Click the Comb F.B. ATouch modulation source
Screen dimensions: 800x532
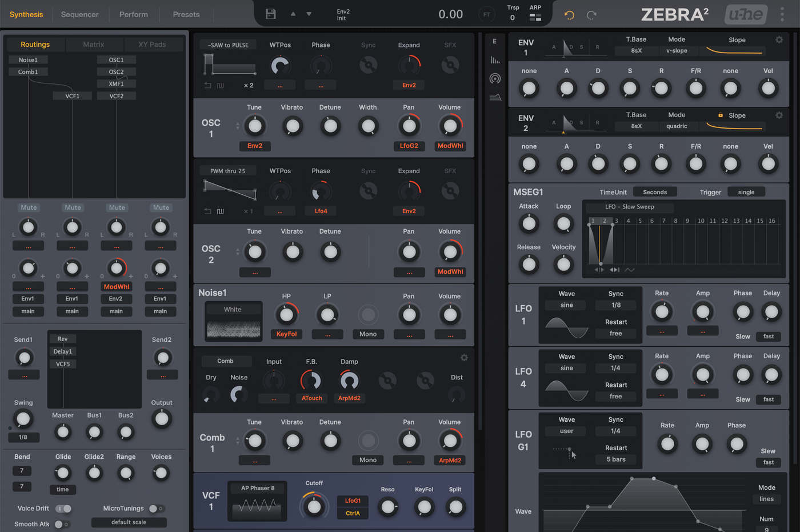312,398
